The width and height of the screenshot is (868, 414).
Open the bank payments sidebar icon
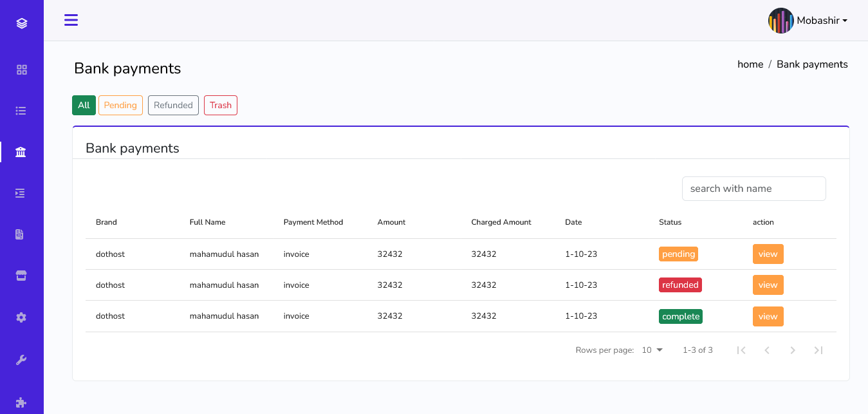click(x=21, y=151)
